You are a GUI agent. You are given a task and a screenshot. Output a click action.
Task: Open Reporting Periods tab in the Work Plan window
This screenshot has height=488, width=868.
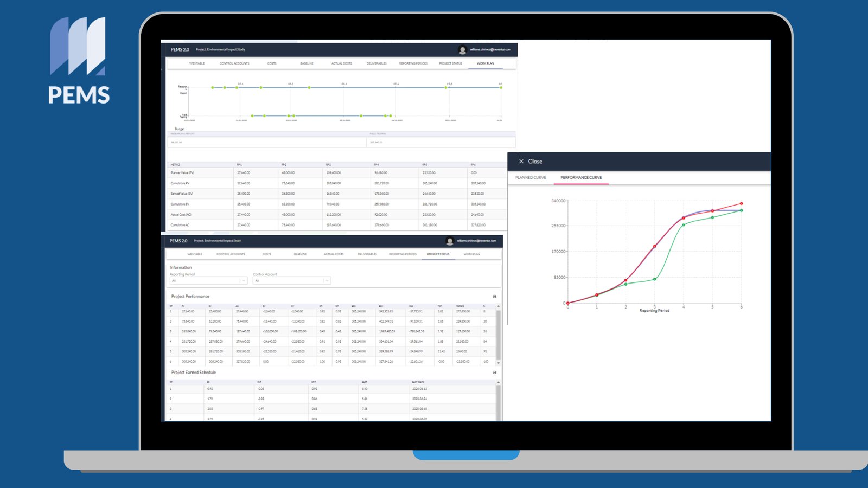413,63
